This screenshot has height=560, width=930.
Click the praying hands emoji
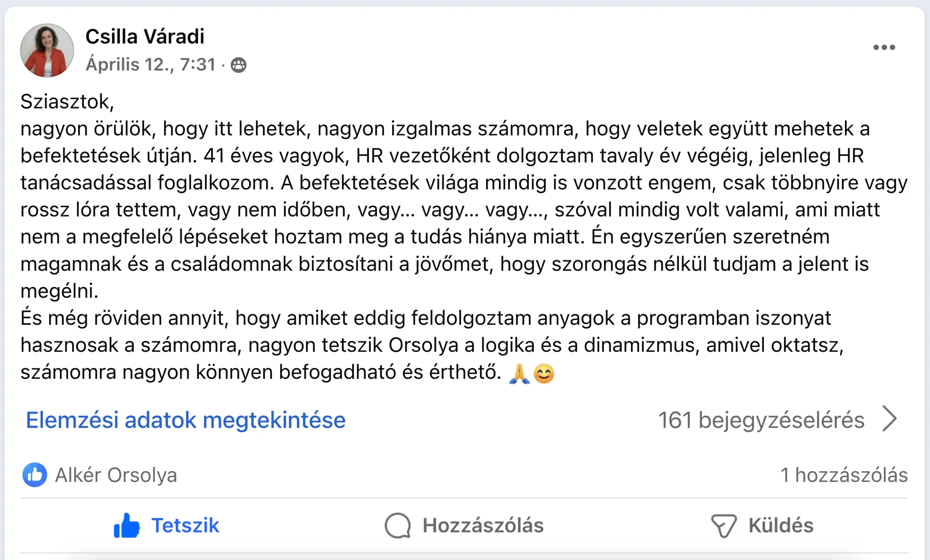(x=519, y=374)
